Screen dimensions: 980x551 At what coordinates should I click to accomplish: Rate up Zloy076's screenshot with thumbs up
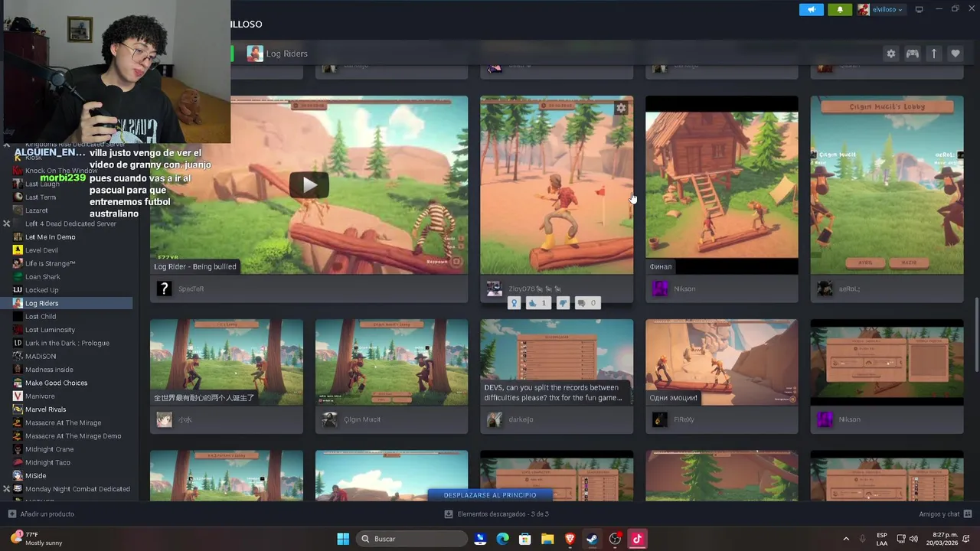pos(539,303)
